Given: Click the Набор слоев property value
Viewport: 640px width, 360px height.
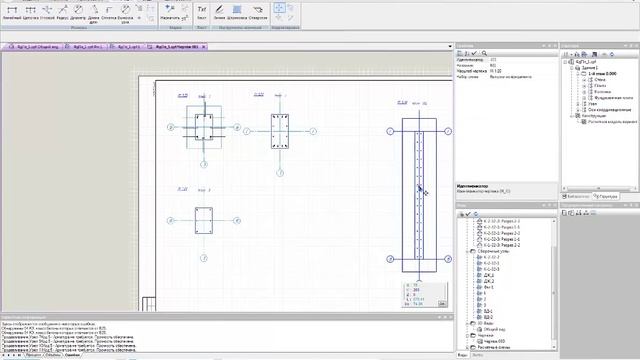Looking at the screenshot, I should pos(522,77).
